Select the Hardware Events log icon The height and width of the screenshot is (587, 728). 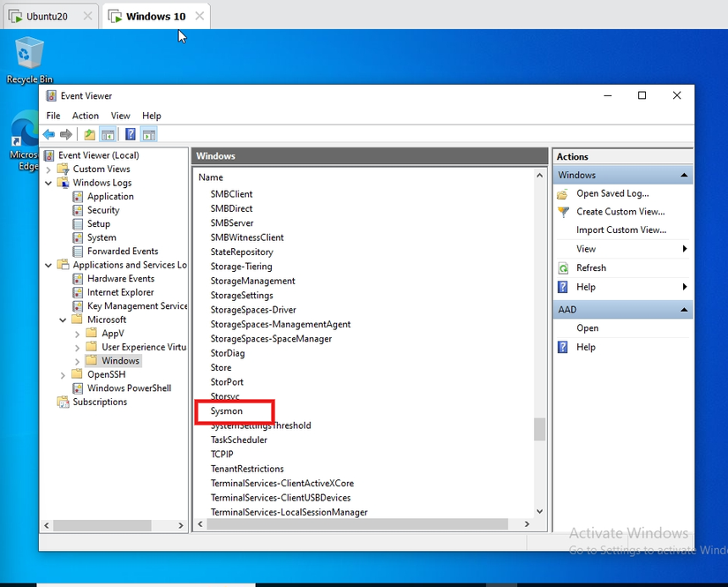pyautogui.click(x=78, y=279)
